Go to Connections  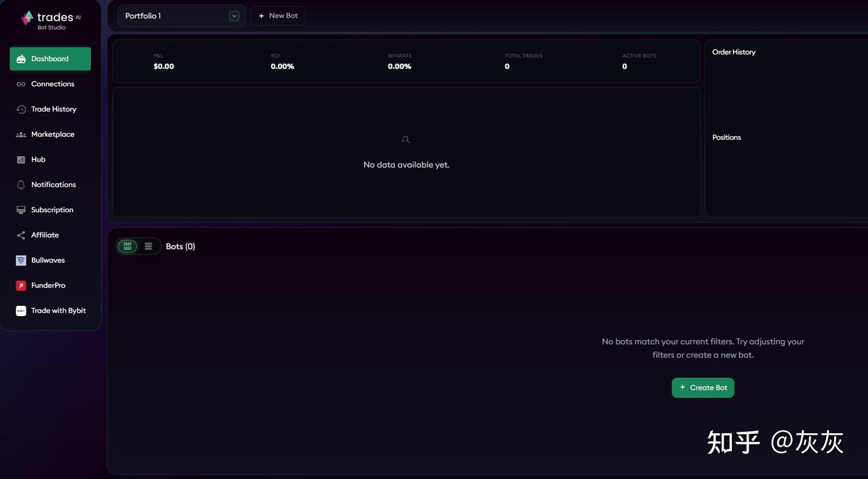click(50, 84)
